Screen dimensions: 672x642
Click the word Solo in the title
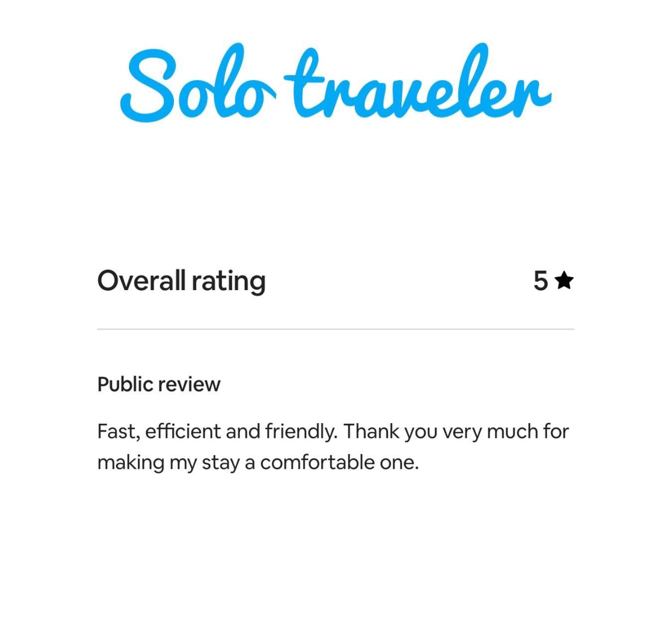pos(198,83)
